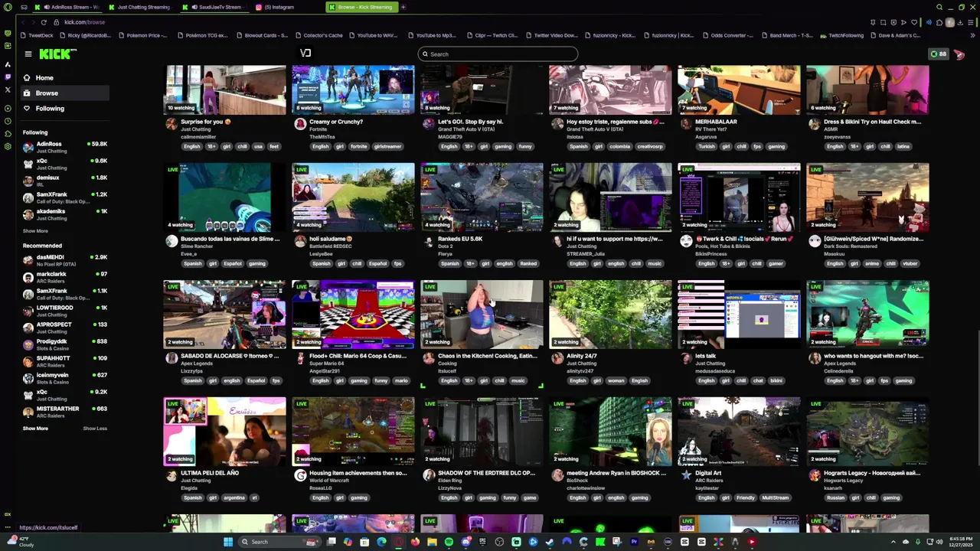Switch to Just Chatting Streaming tab
This screenshot has width=980, height=551.
point(139,7)
